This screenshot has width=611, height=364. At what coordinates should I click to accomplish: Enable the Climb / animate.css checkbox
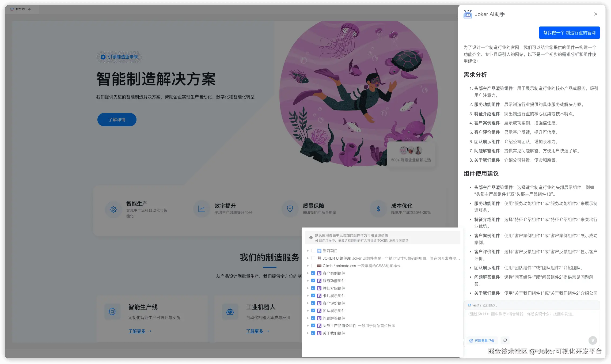tap(313, 266)
